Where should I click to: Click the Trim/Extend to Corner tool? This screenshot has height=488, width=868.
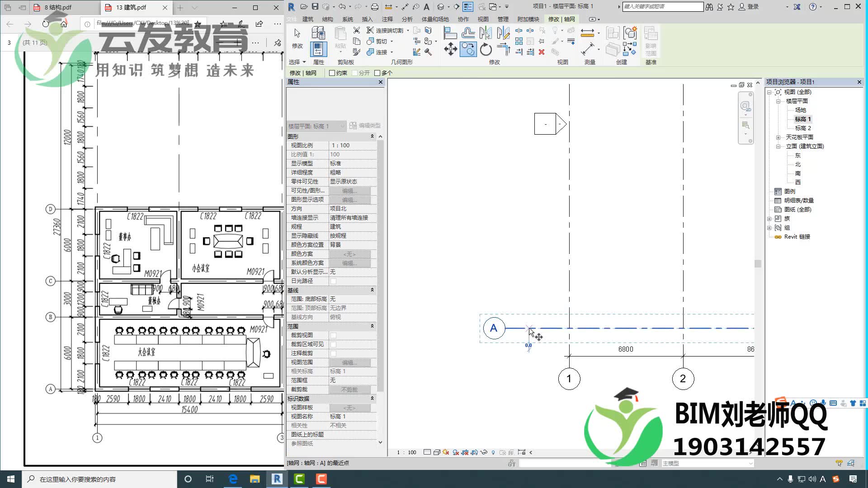(503, 49)
